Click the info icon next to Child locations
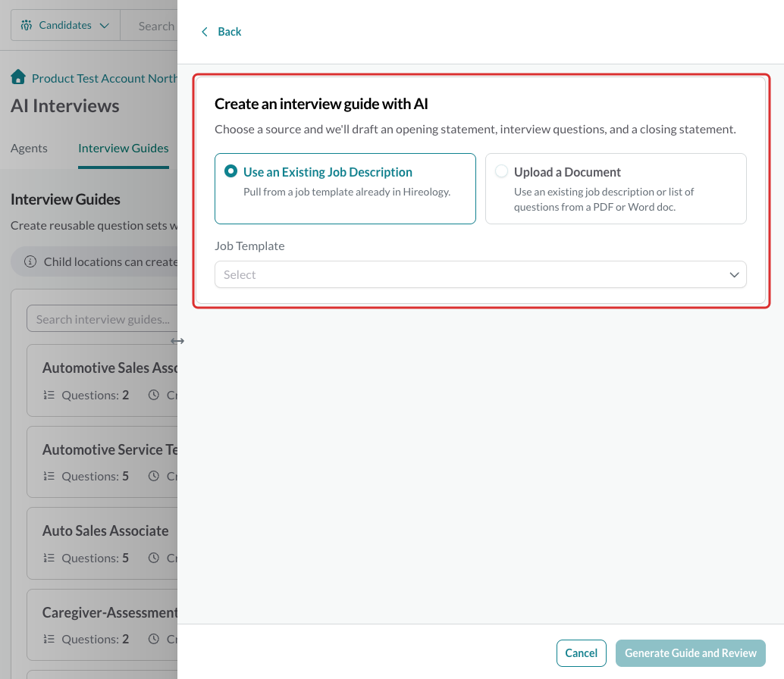784x679 pixels. pyautogui.click(x=30, y=261)
